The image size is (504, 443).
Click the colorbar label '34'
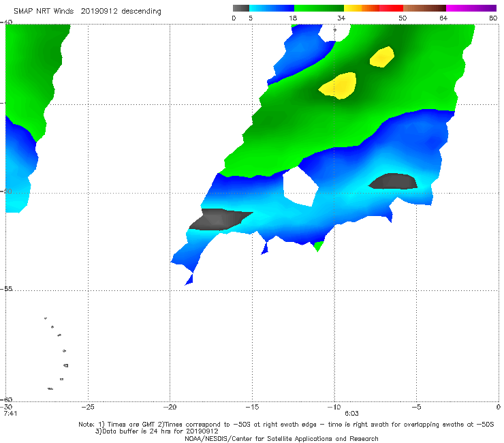[x=341, y=18]
